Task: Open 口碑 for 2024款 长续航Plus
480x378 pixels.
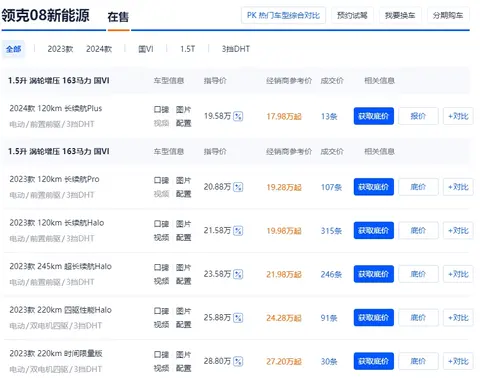Action: (x=161, y=109)
